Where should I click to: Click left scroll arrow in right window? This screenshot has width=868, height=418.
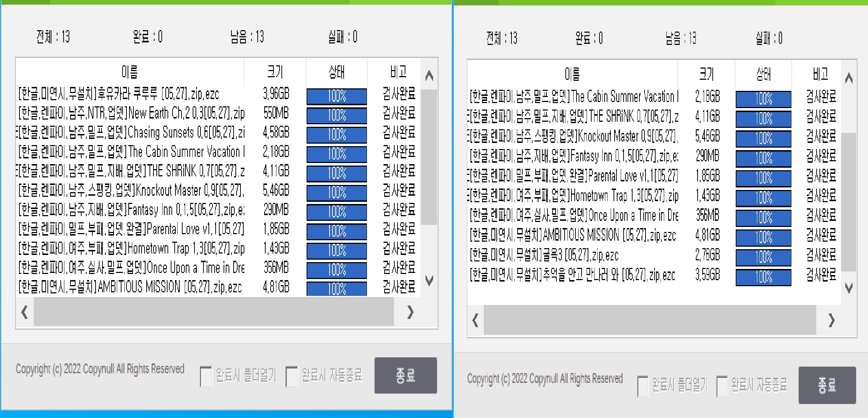(x=475, y=320)
